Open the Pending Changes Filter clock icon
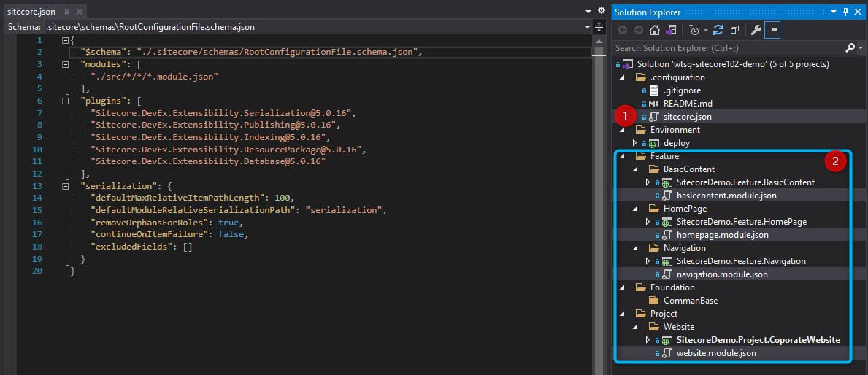 pos(694,31)
